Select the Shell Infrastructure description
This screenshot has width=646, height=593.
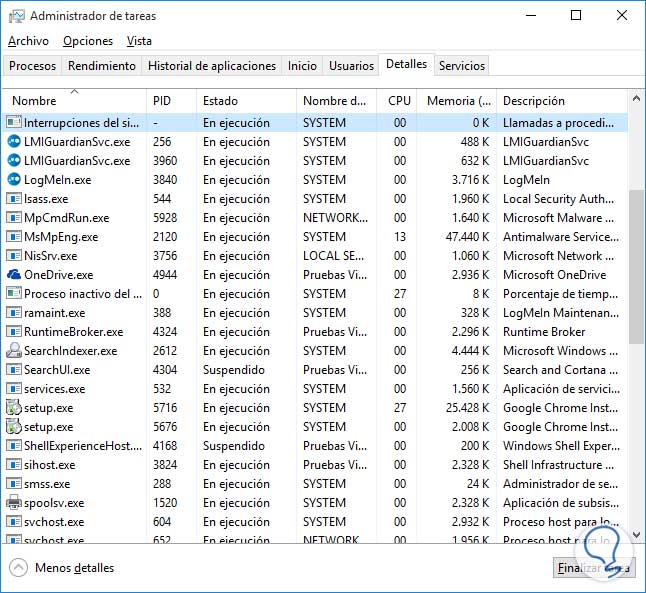[x=558, y=464]
